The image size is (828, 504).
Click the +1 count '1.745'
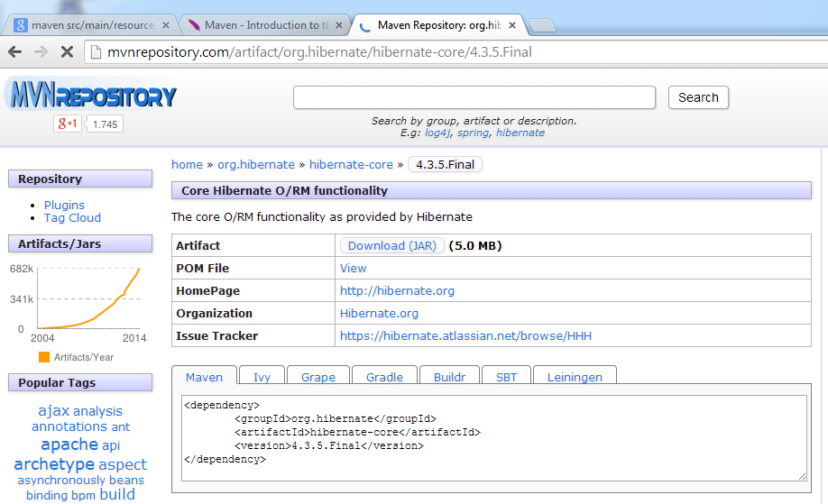click(105, 124)
